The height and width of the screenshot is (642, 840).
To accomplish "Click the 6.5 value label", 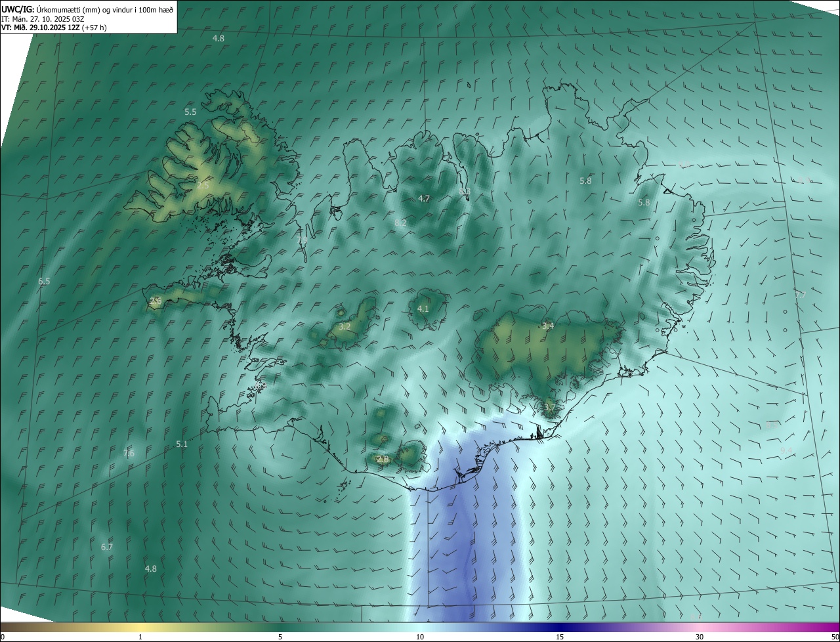I will point(44,281).
